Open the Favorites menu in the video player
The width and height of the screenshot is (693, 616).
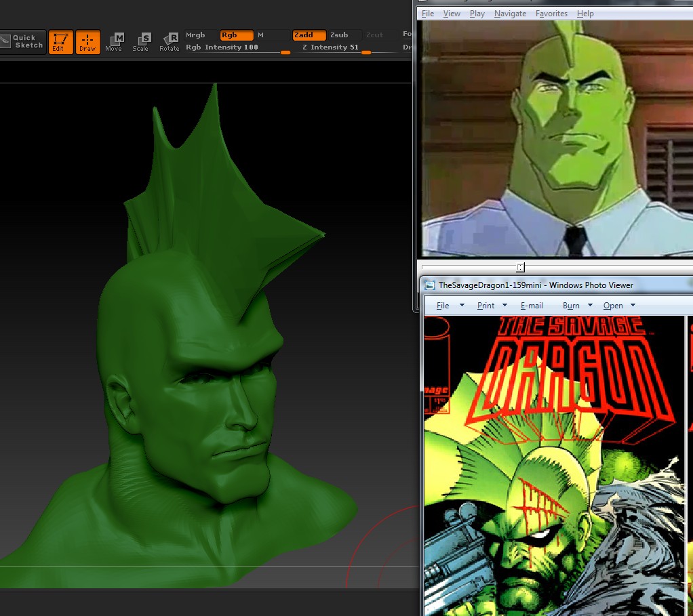[551, 14]
